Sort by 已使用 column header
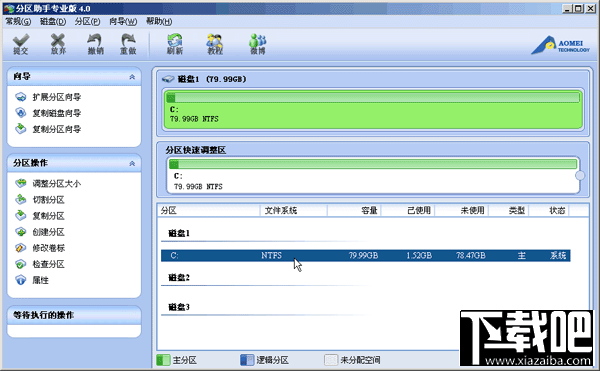Screen dimensions: 600x371 tap(408, 210)
